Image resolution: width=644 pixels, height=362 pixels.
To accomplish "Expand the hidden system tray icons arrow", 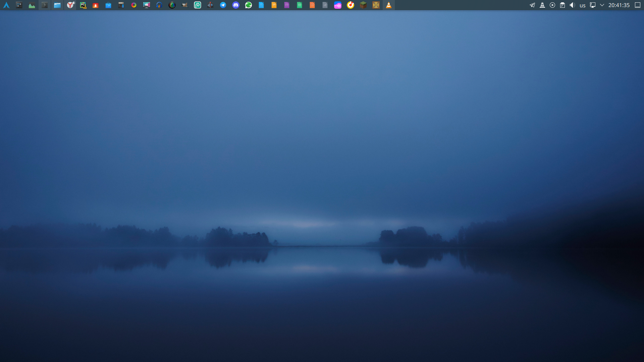I will (602, 5).
